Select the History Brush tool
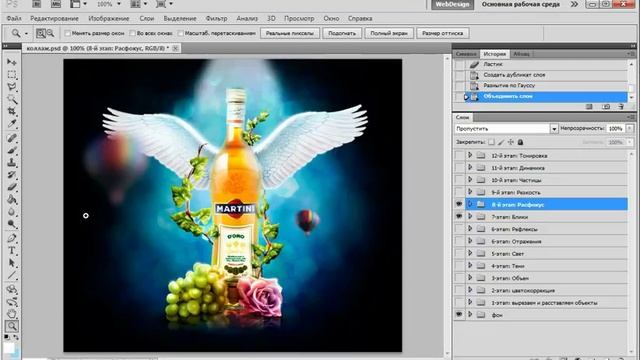This screenshot has width=640, height=360. click(x=11, y=175)
